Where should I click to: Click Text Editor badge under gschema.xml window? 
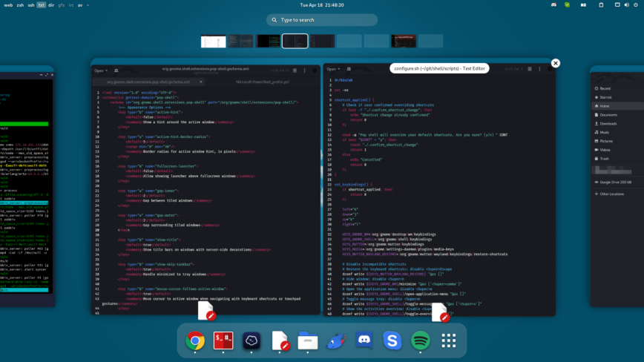[207, 311]
